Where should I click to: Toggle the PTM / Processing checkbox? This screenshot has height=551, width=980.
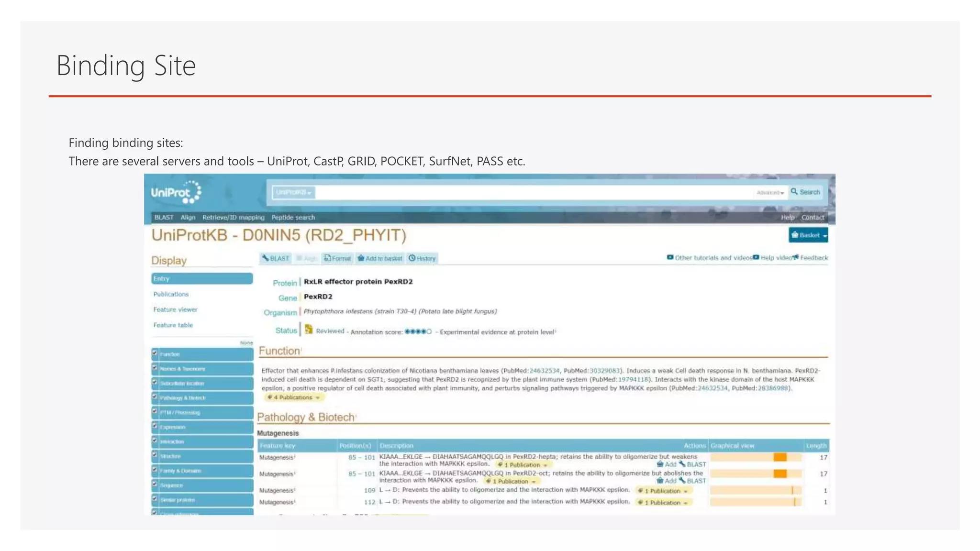click(155, 411)
